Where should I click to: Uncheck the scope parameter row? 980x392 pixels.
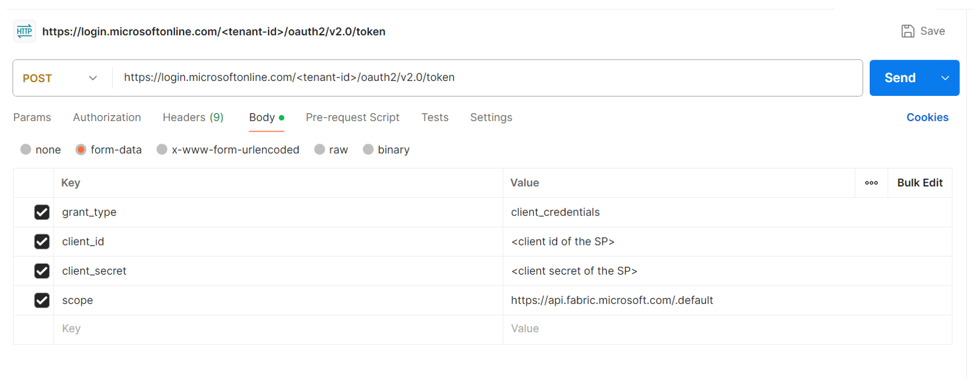42,300
